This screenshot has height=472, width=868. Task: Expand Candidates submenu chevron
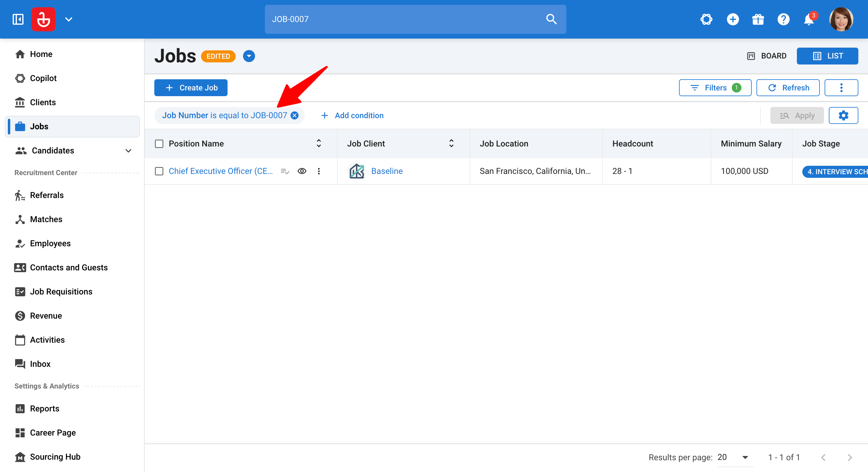click(128, 151)
